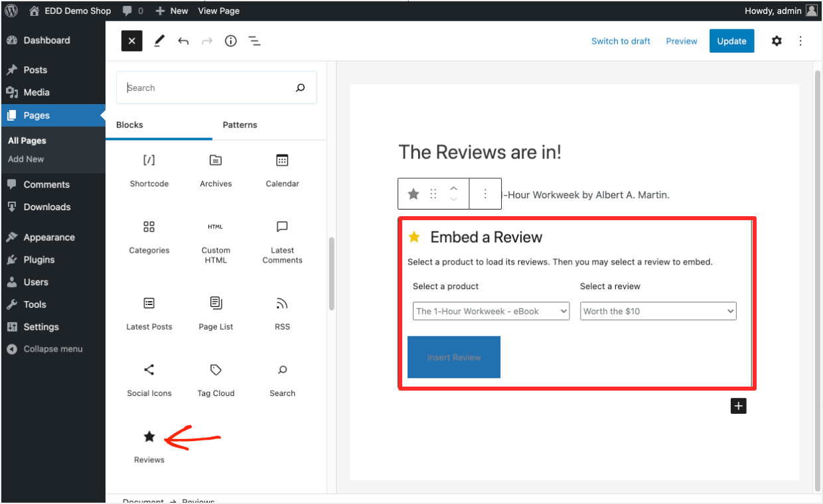Screen dimensions: 823x504
Task: Add the RSS block
Action: pos(282,314)
